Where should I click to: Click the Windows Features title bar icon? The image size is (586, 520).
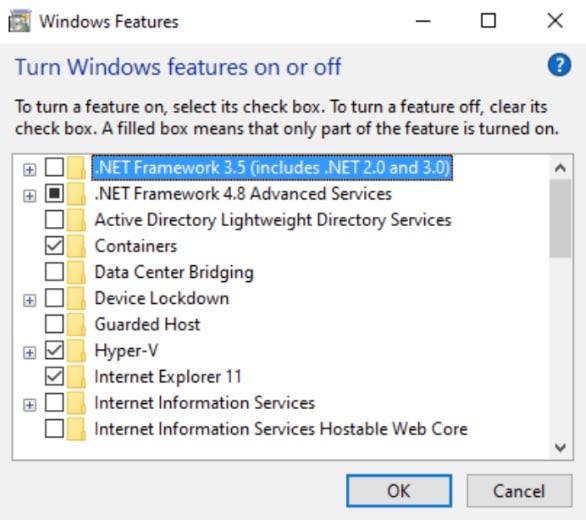19,21
